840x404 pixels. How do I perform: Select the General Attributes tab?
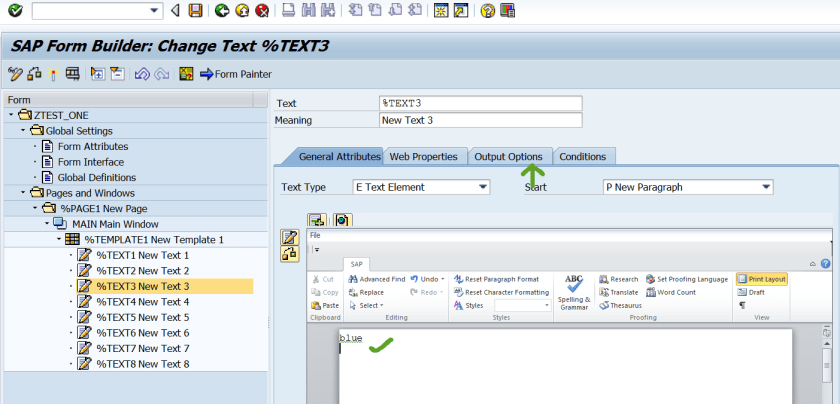pyautogui.click(x=339, y=156)
